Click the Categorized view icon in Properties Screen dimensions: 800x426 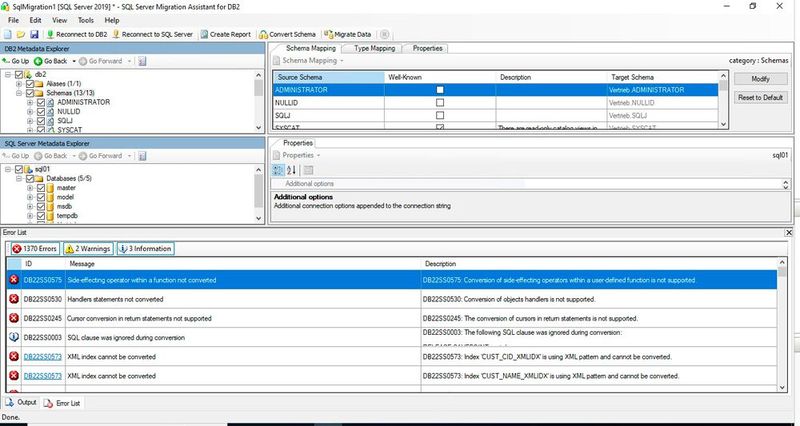point(279,170)
